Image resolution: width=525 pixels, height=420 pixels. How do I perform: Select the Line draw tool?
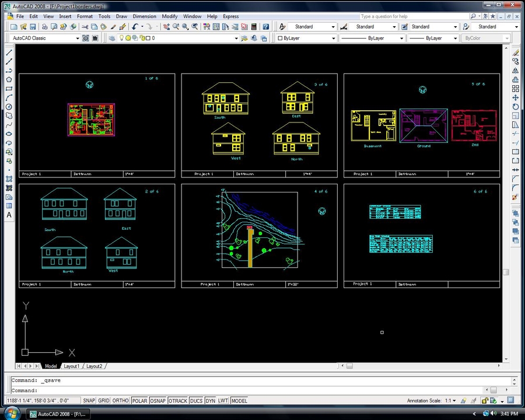[x=9, y=52]
